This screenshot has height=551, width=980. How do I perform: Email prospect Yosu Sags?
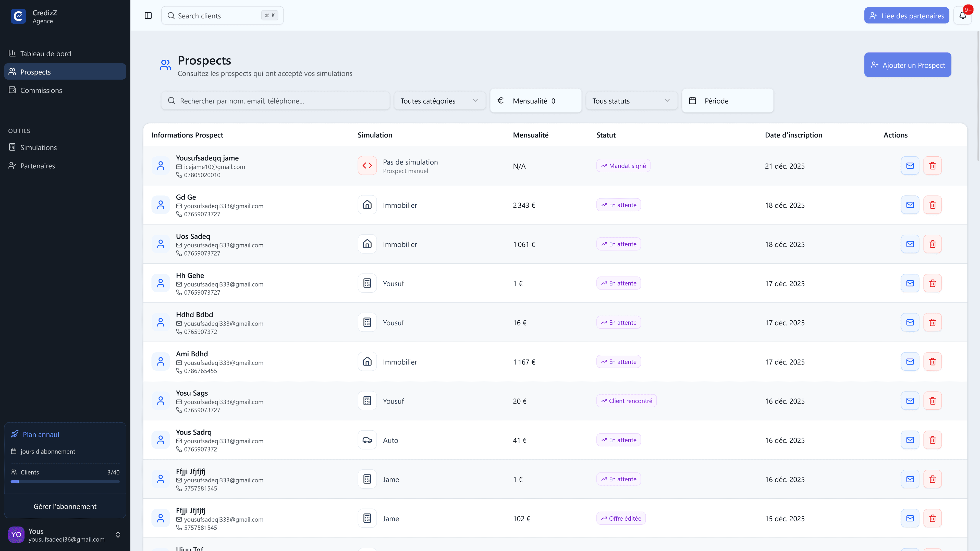pos(910,401)
